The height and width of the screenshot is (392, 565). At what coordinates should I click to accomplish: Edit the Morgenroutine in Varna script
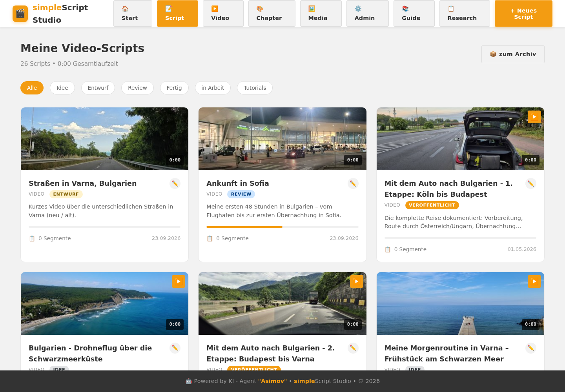pos(531,348)
